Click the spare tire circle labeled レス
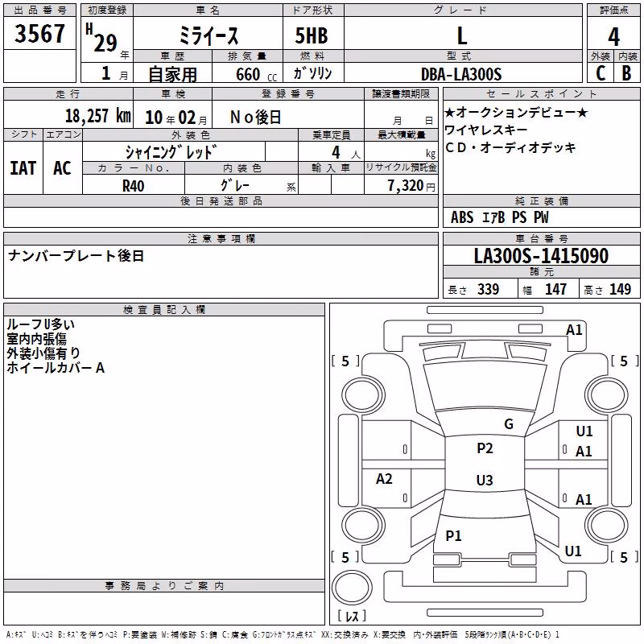644x644 pixels. [352, 588]
